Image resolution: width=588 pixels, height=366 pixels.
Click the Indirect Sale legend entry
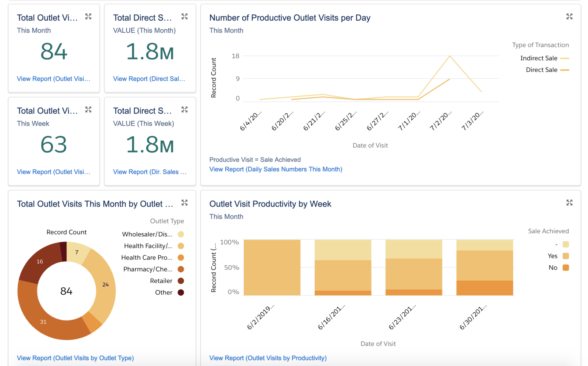point(545,58)
